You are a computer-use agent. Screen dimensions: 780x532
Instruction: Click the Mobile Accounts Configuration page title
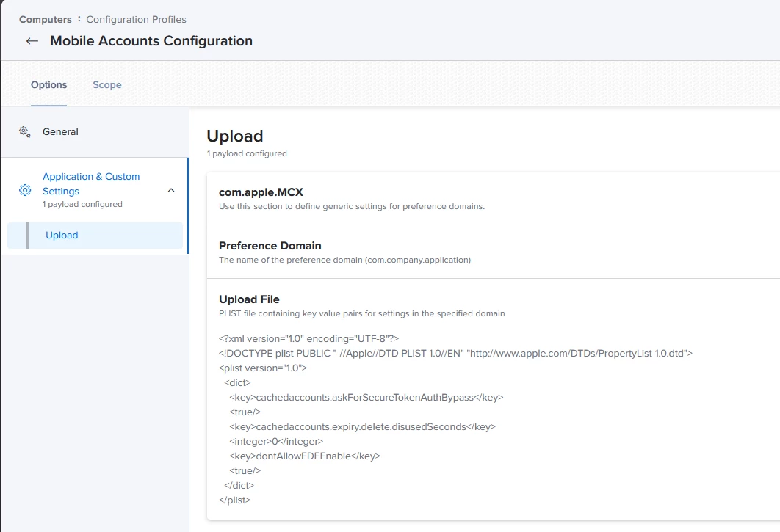click(x=151, y=41)
